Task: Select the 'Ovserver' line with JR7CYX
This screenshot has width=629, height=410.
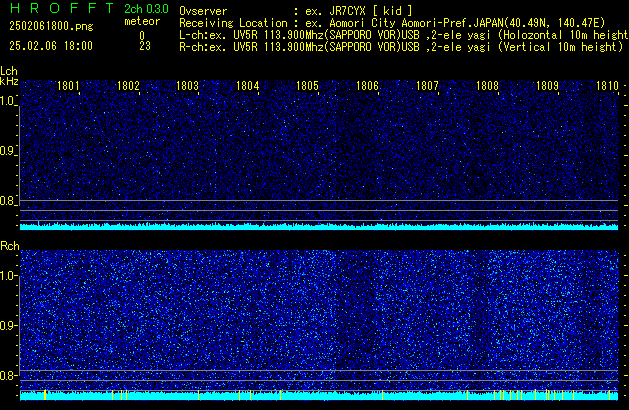Action: 296,11
